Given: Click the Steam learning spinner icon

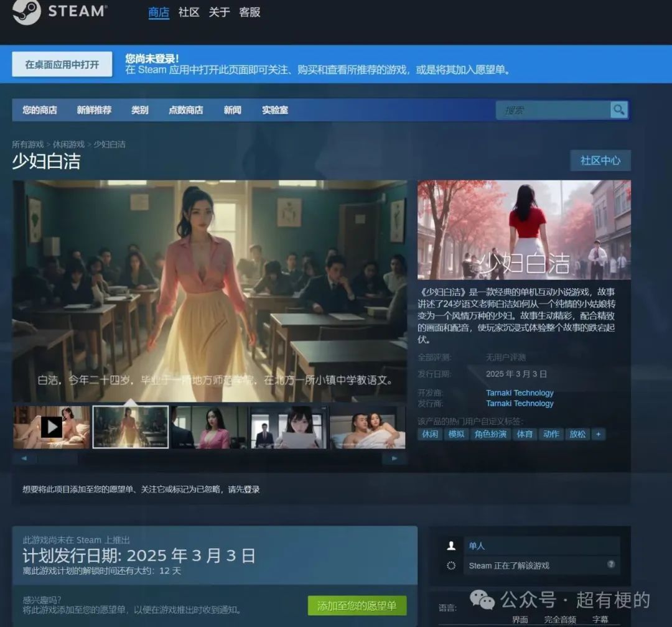Looking at the screenshot, I should click(451, 565).
